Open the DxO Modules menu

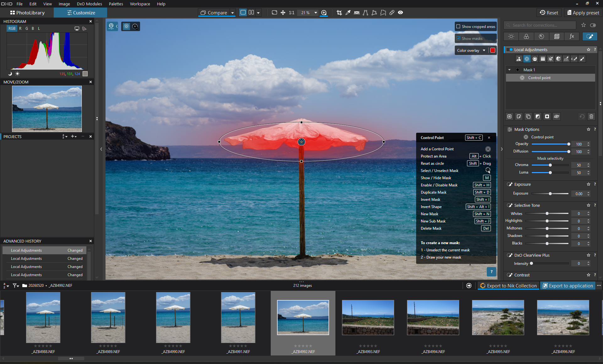coord(89,4)
